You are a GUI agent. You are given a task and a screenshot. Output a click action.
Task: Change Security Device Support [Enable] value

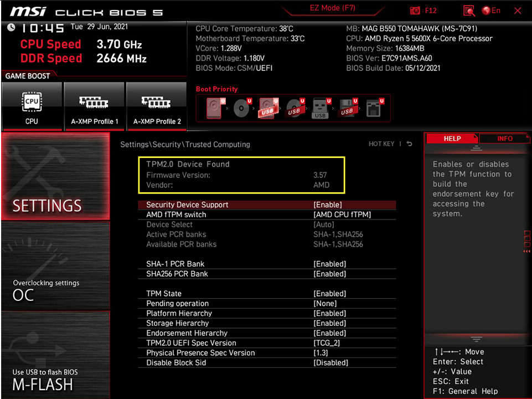click(328, 204)
